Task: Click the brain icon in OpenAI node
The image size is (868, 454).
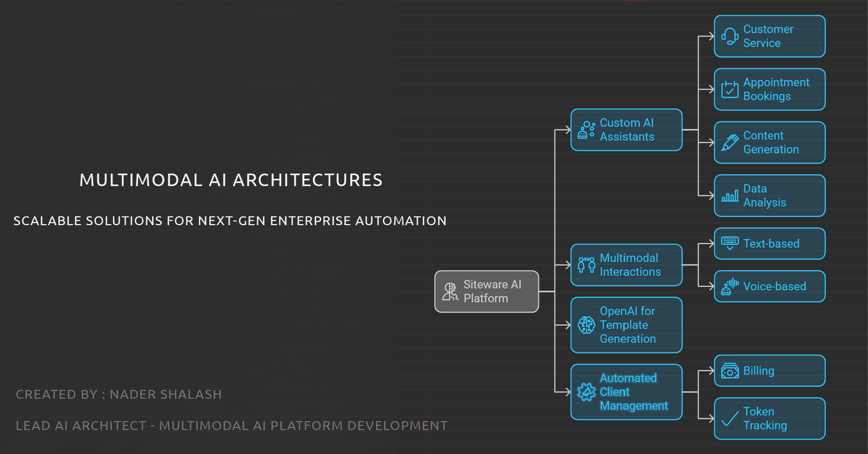Action: 586,325
